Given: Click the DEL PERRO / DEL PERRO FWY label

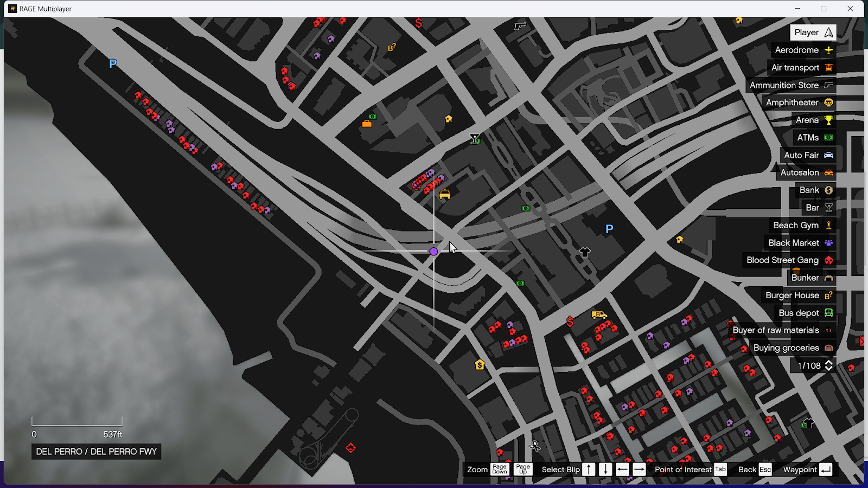Looking at the screenshot, I should 97,452.
